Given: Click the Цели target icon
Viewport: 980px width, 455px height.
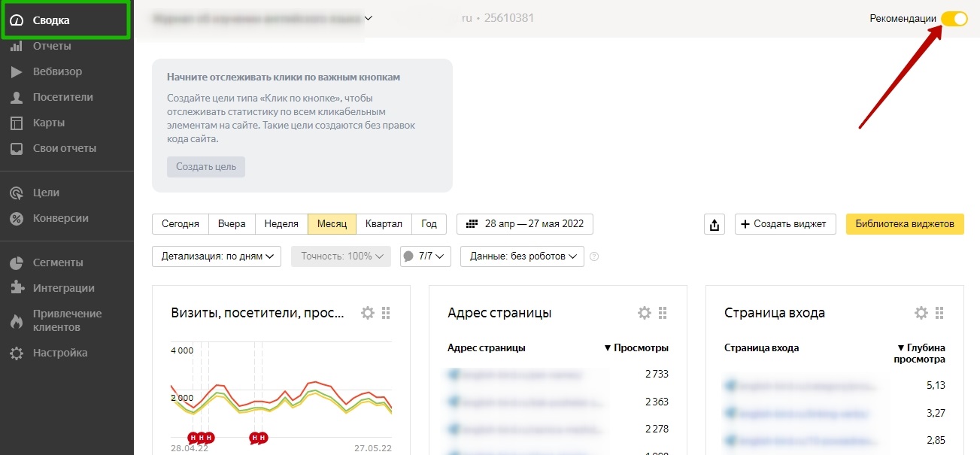Looking at the screenshot, I should [x=17, y=193].
